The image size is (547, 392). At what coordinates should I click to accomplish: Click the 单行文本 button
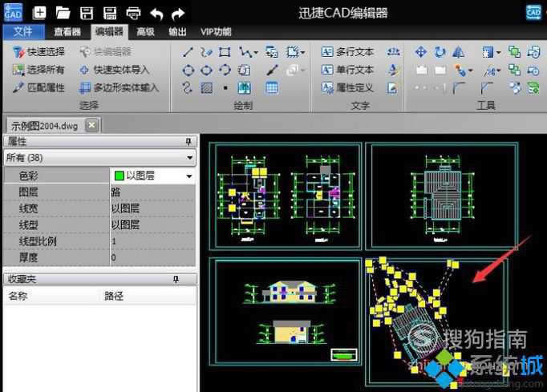347,70
